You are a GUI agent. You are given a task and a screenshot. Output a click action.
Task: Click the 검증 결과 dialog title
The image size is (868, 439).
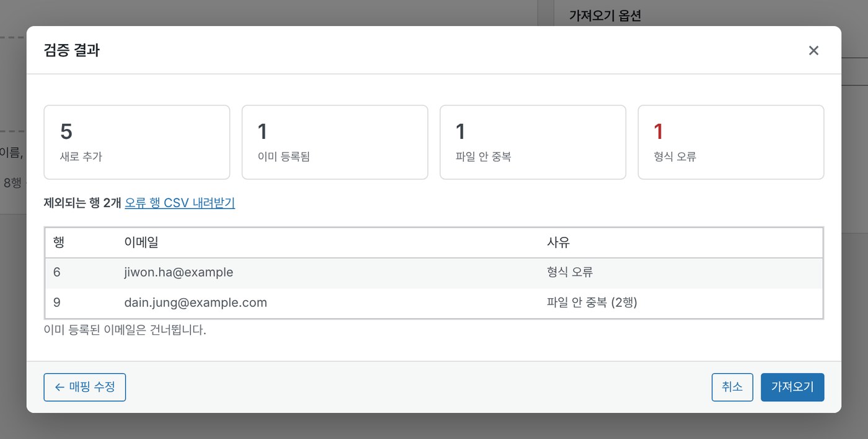tap(72, 50)
